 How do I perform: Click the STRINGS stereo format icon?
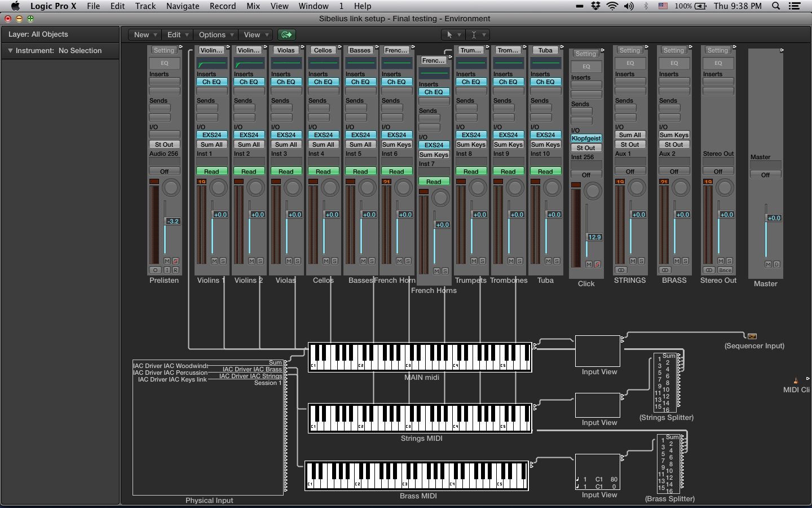[x=621, y=270]
